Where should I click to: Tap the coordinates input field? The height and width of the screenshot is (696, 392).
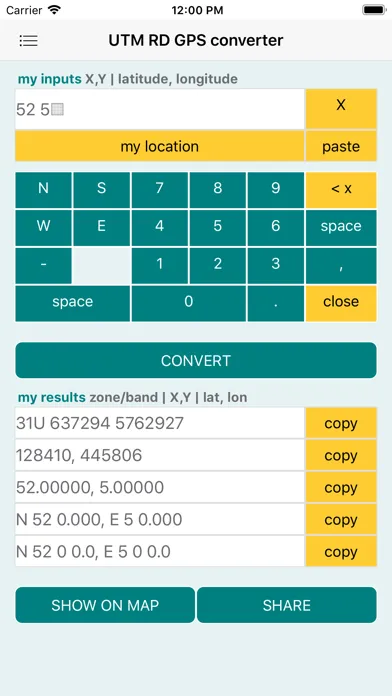[160, 109]
